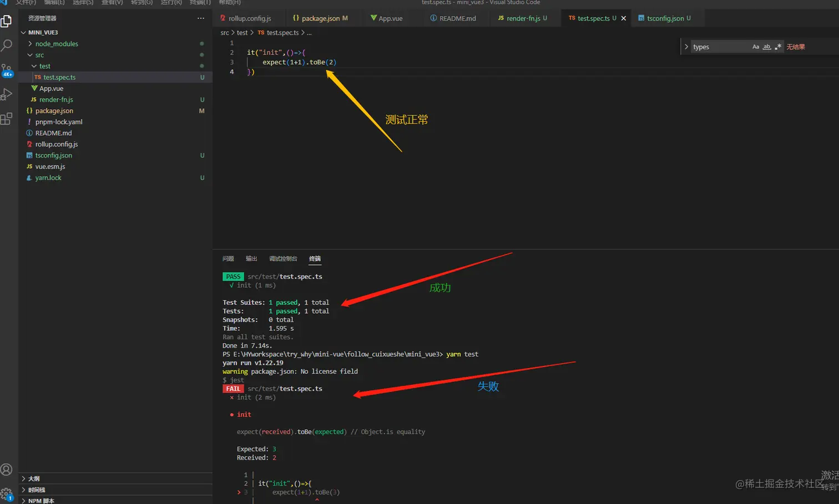Open the Explorer view in the activity bar
Screen dimensions: 839x504
tap(7, 21)
